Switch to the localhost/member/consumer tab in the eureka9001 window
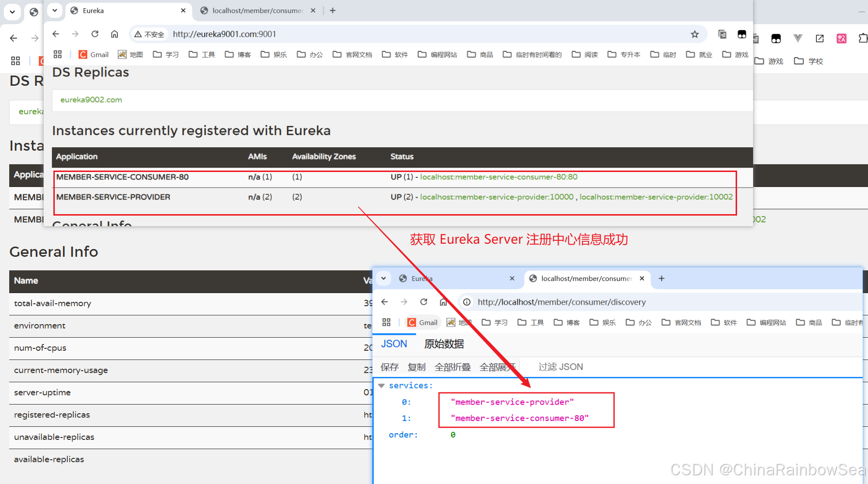Image resolution: width=868 pixels, height=484 pixels. point(257,11)
